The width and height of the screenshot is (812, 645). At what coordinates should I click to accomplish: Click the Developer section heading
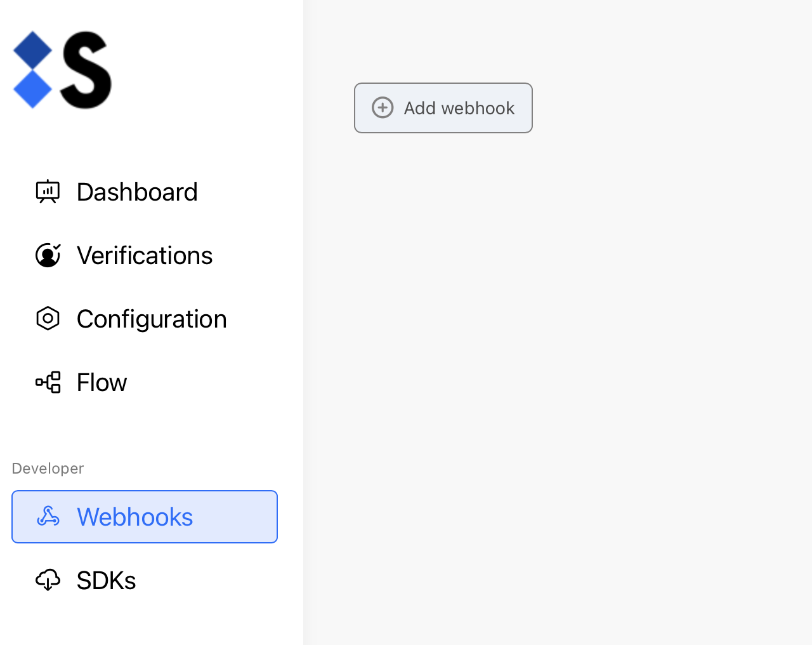[x=48, y=469]
